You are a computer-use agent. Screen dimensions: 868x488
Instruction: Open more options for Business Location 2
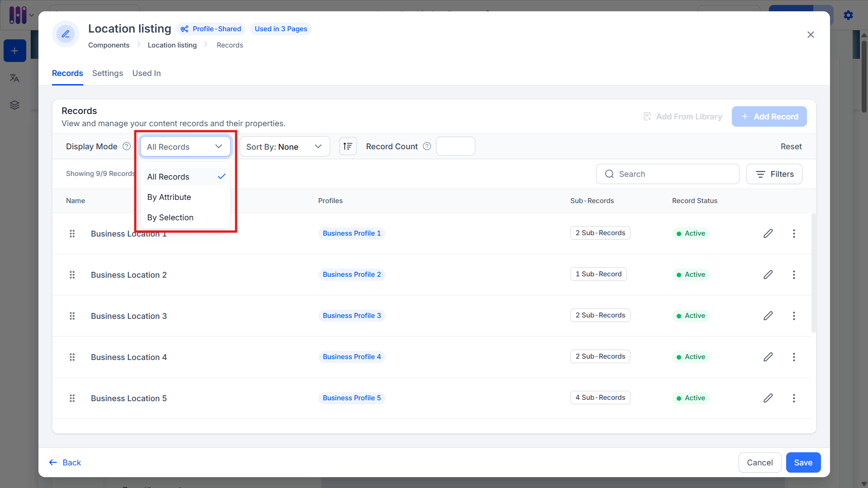794,275
